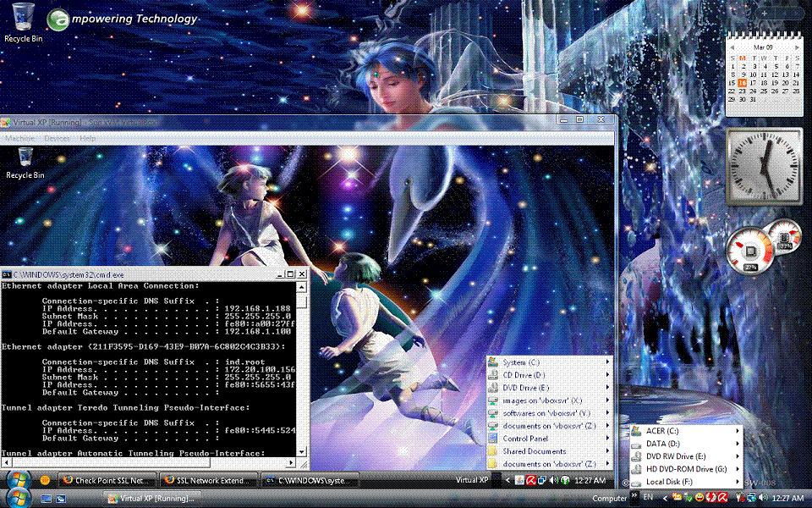812x508 pixels.
Task: Open the Help menu in VirtualBox
Action: click(x=88, y=138)
